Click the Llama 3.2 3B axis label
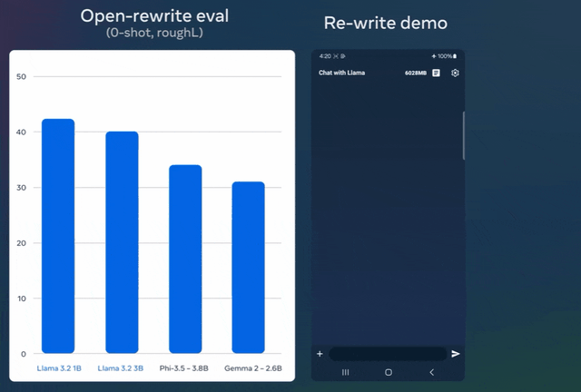The image size is (581, 392). 121,368
